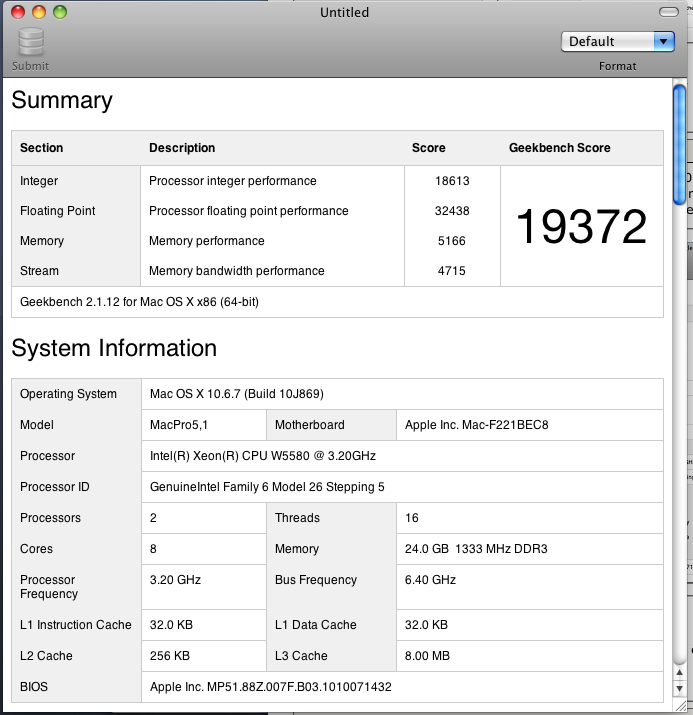The width and height of the screenshot is (693, 715).
Task: Click the 24.0 GB 1333 MHz DDR3 value
Action: click(476, 549)
